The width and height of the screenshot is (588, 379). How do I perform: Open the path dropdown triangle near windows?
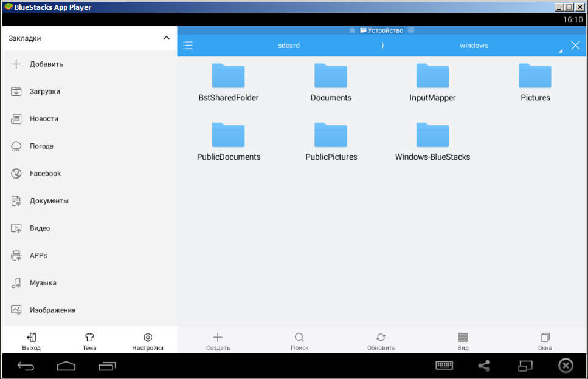(x=561, y=50)
